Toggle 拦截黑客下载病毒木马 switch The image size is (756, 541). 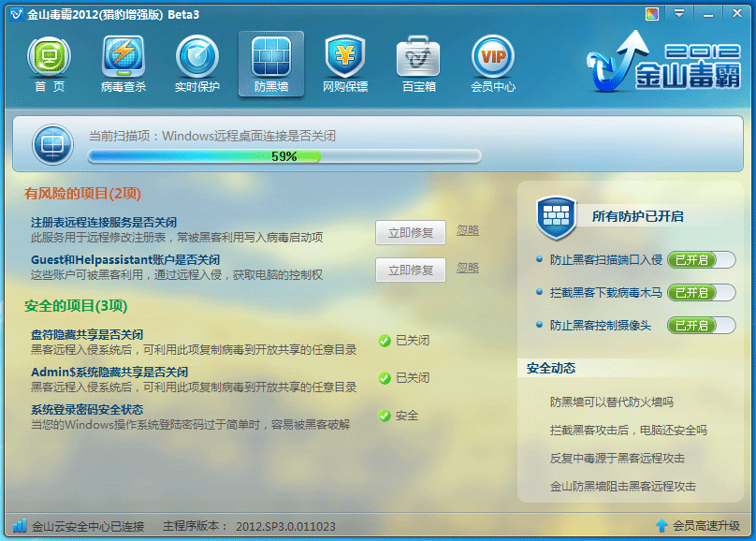point(701,293)
